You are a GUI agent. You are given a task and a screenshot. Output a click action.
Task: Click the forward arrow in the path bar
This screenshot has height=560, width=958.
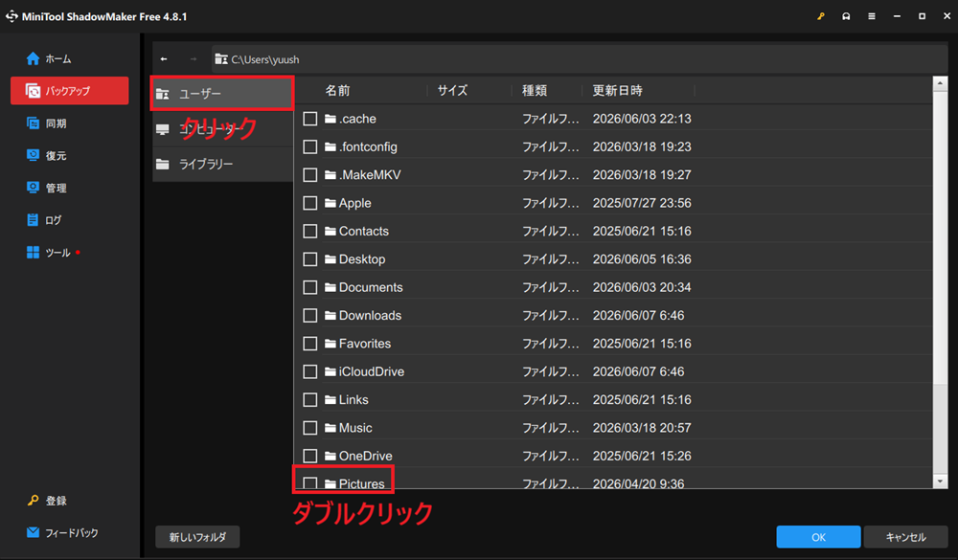pyautogui.click(x=194, y=59)
